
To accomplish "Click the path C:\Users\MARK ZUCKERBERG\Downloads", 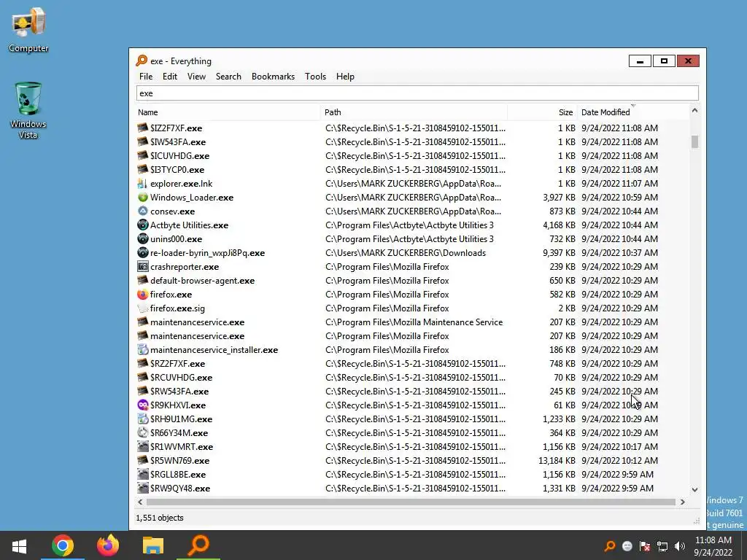I will point(406,253).
